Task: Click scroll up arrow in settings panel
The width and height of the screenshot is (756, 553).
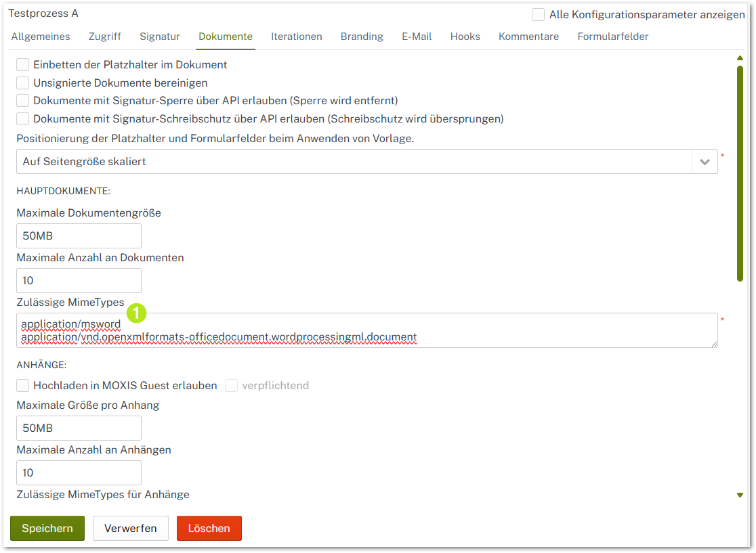Action: coord(740,58)
